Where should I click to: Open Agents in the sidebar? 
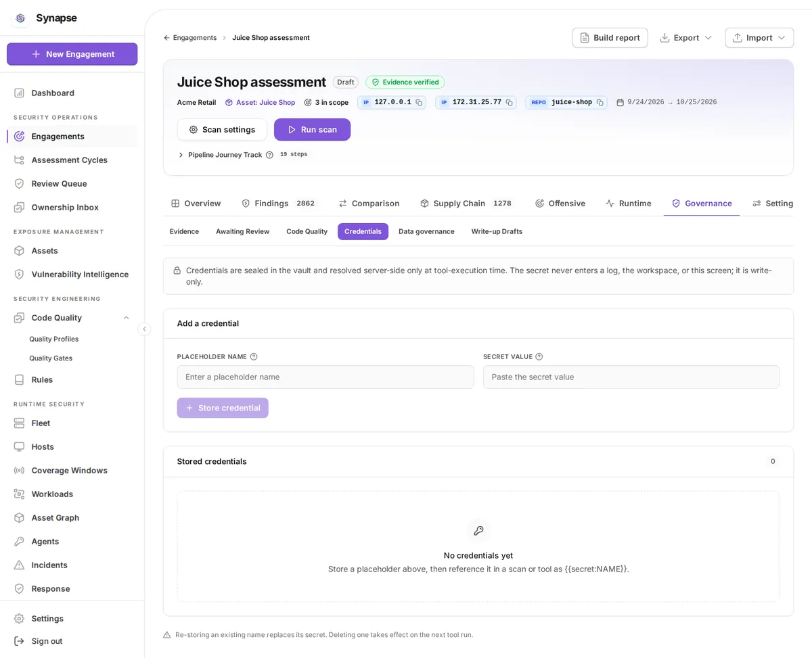click(x=72, y=541)
